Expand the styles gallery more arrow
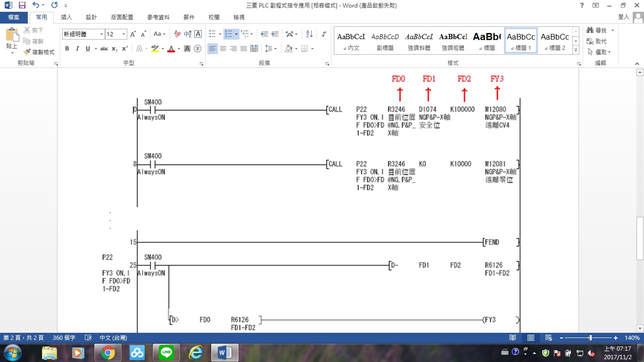 coord(576,50)
